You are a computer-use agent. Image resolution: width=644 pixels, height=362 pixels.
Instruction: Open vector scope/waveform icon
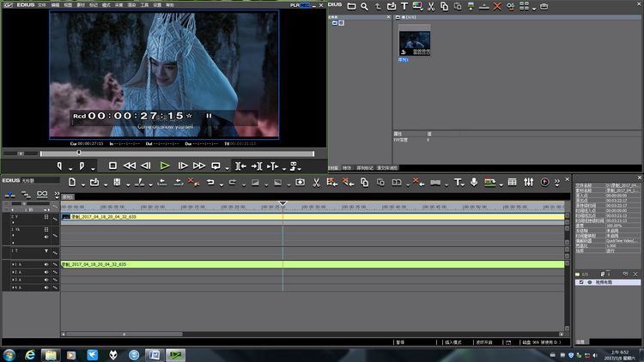pyautogui.click(x=544, y=182)
